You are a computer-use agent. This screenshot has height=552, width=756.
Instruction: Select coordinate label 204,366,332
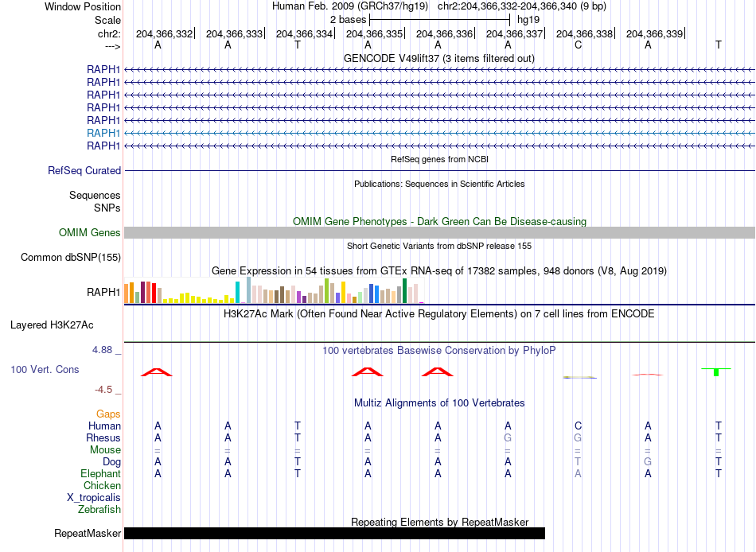click(164, 33)
